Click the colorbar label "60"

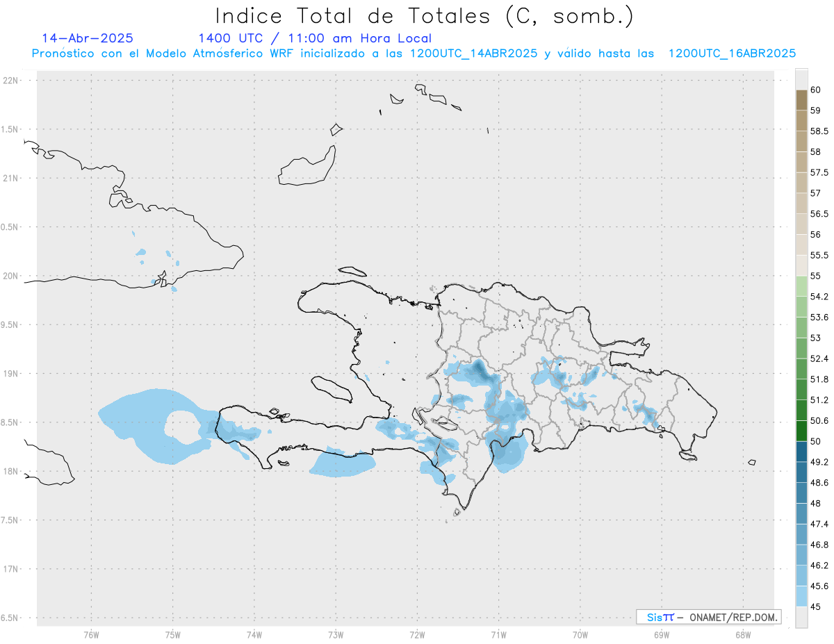815,90
